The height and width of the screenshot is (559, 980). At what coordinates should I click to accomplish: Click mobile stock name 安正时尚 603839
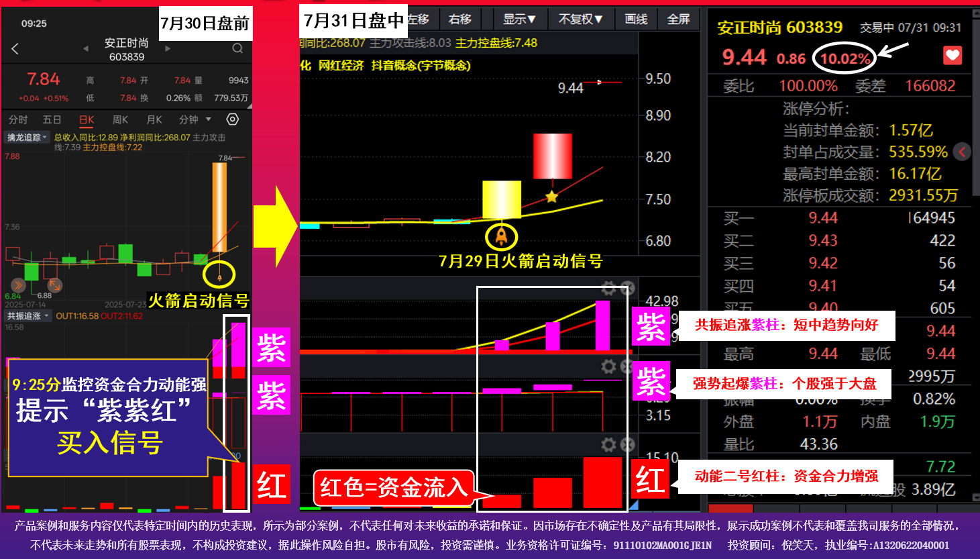click(127, 50)
